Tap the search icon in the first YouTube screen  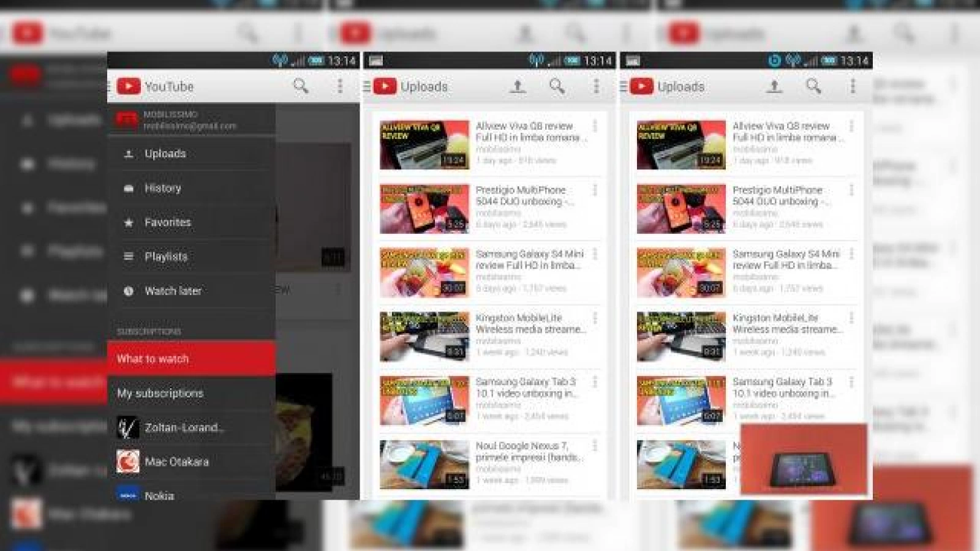coord(300,86)
